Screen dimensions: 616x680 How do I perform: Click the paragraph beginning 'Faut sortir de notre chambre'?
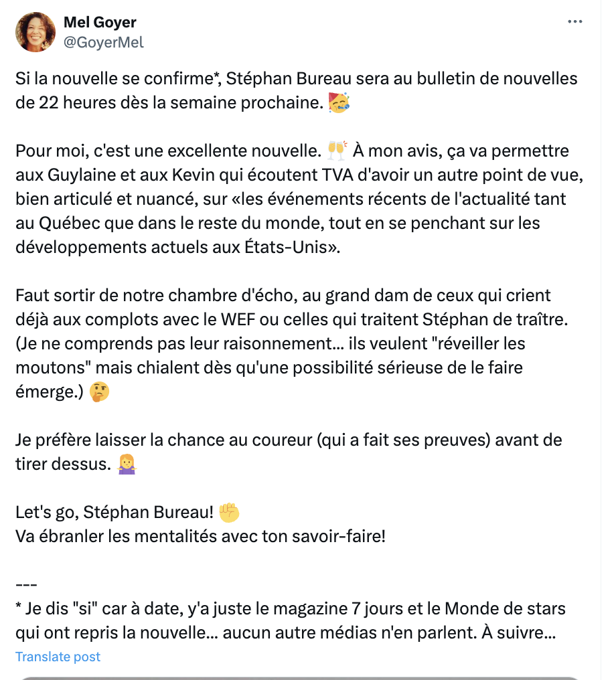tap(292, 343)
